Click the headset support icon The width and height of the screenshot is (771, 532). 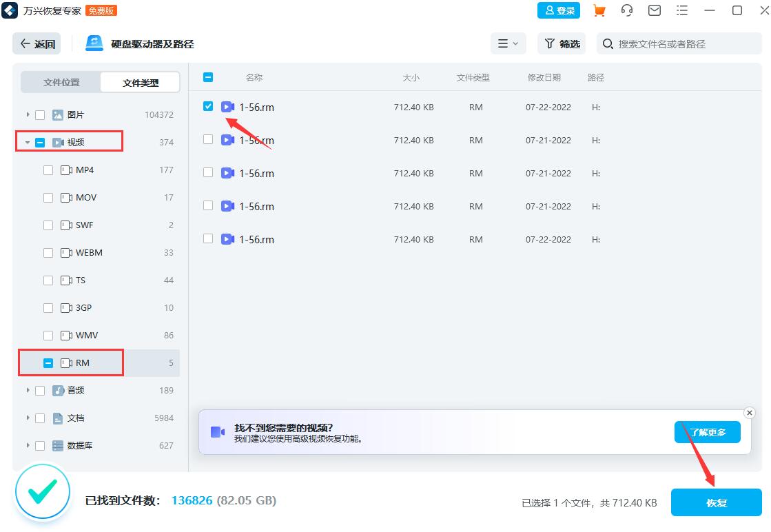tap(626, 10)
